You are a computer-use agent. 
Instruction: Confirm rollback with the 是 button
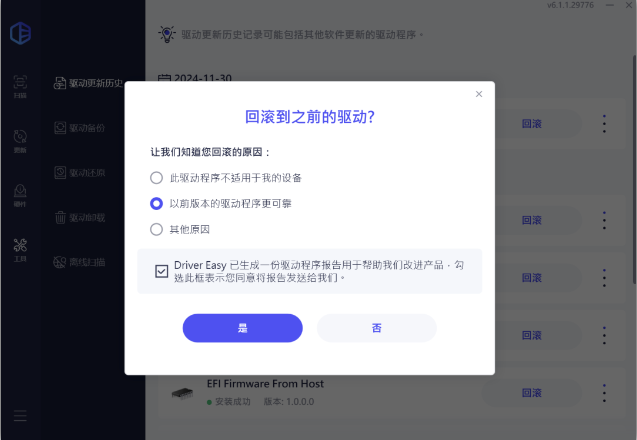pos(243,328)
